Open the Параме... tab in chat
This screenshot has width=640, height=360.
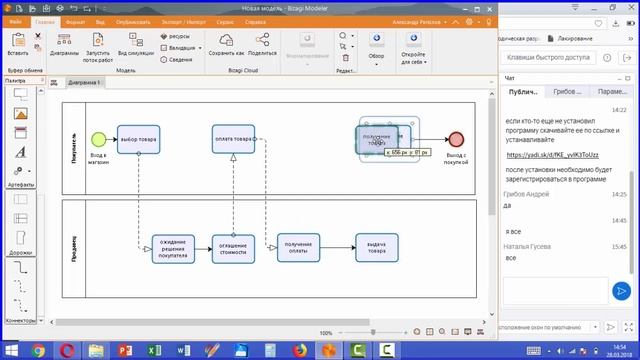612,92
